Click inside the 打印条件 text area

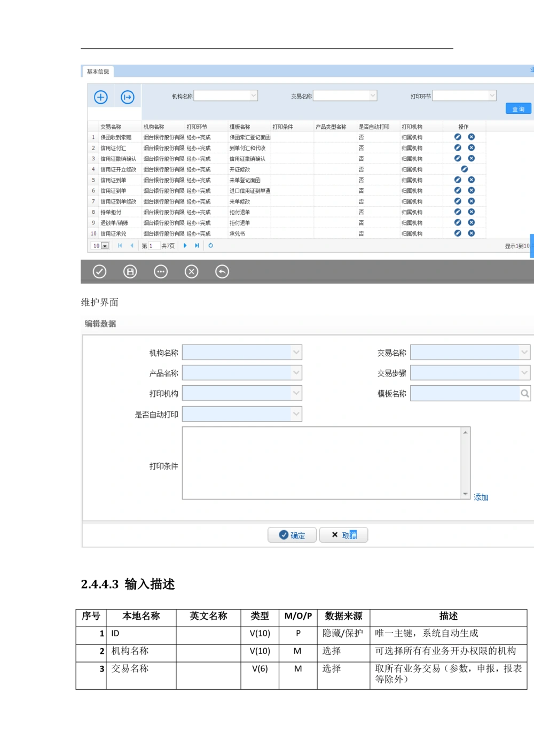click(x=321, y=463)
